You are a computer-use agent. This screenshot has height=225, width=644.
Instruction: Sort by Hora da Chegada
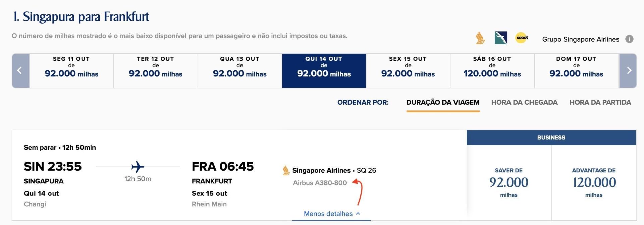pyautogui.click(x=524, y=102)
